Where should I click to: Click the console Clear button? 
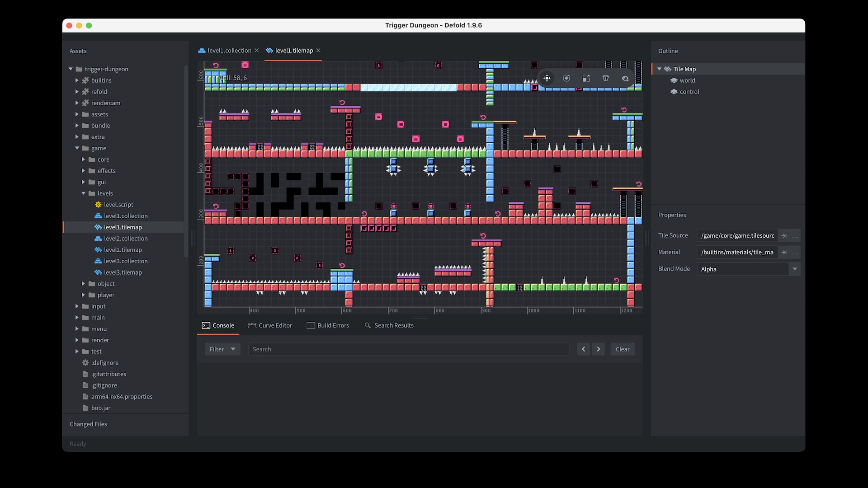[x=622, y=349]
